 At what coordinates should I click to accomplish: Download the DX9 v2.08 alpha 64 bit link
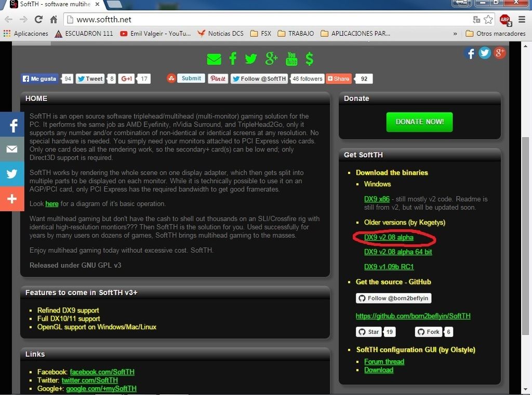pos(398,252)
